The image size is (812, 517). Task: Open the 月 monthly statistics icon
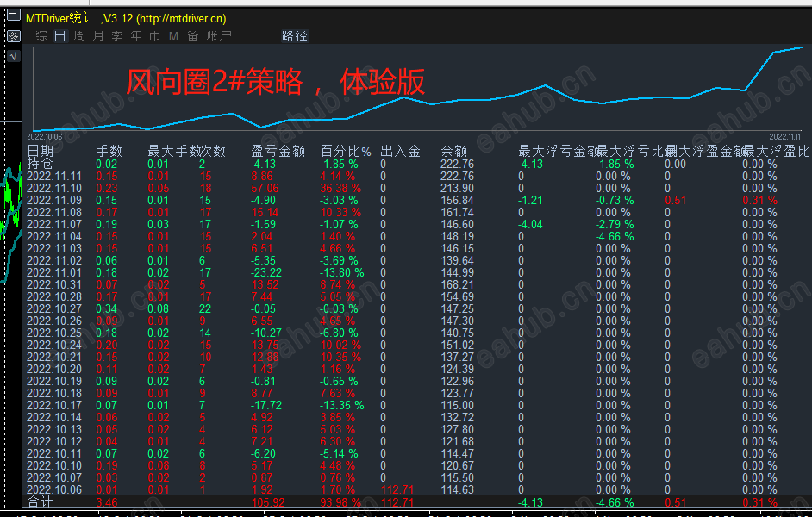pyautogui.click(x=97, y=36)
